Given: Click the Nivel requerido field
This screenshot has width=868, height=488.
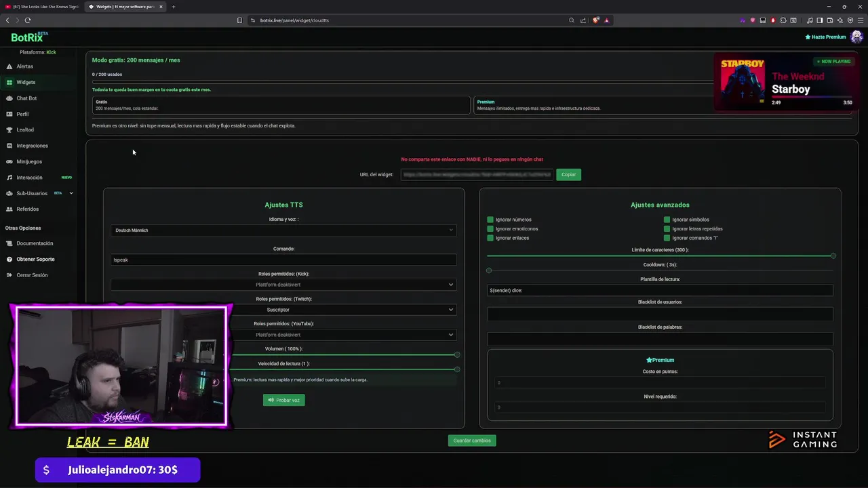Looking at the screenshot, I should tap(660, 407).
